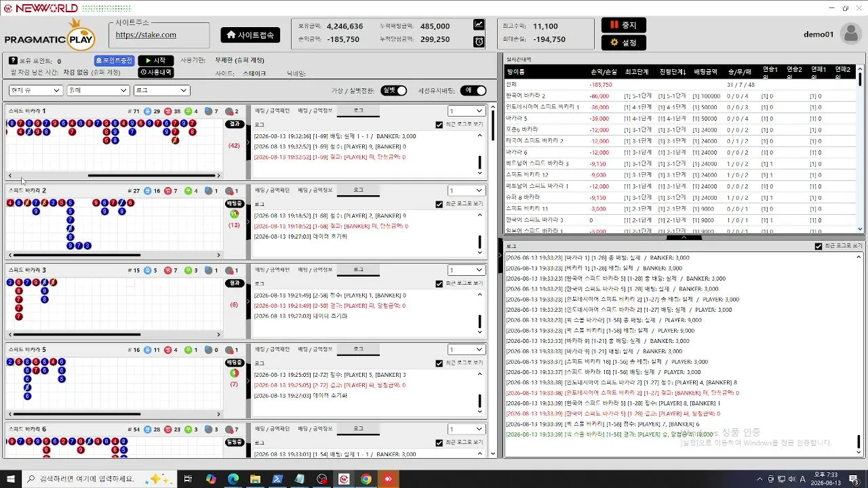Uncheck 최근 로그로 보기 in 스피드 바카라 1
Image resolution: width=868 pixels, height=488 pixels.
[439, 125]
